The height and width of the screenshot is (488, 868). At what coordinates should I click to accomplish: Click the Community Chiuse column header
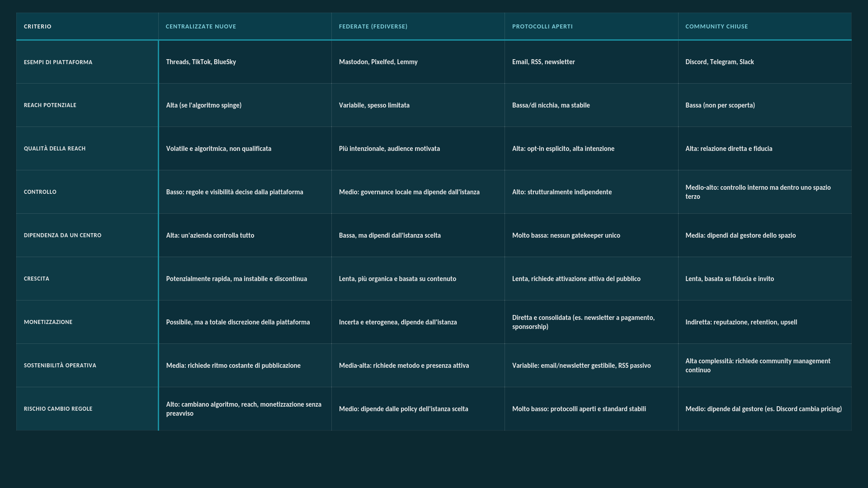click(x=716, y=27)
